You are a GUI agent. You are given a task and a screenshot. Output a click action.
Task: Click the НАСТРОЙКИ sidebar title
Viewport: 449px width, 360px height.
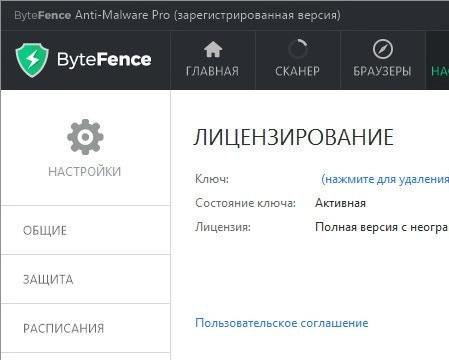[85, 172]
